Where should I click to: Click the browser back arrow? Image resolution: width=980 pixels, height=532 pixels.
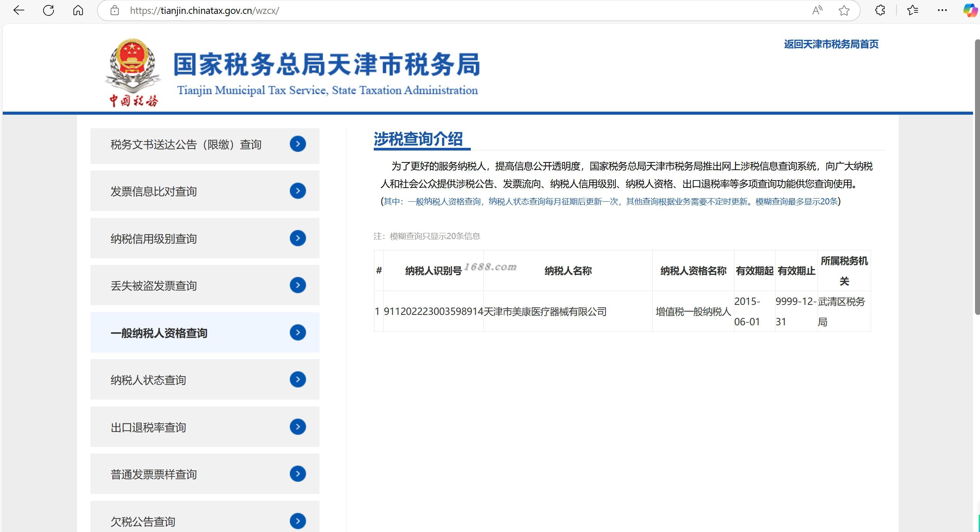(x=18, y=10)
